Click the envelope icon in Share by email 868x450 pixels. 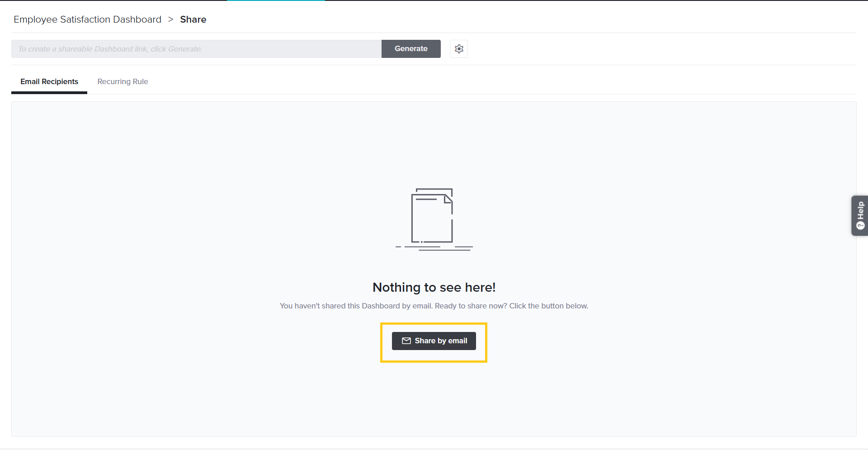point(406,341)
